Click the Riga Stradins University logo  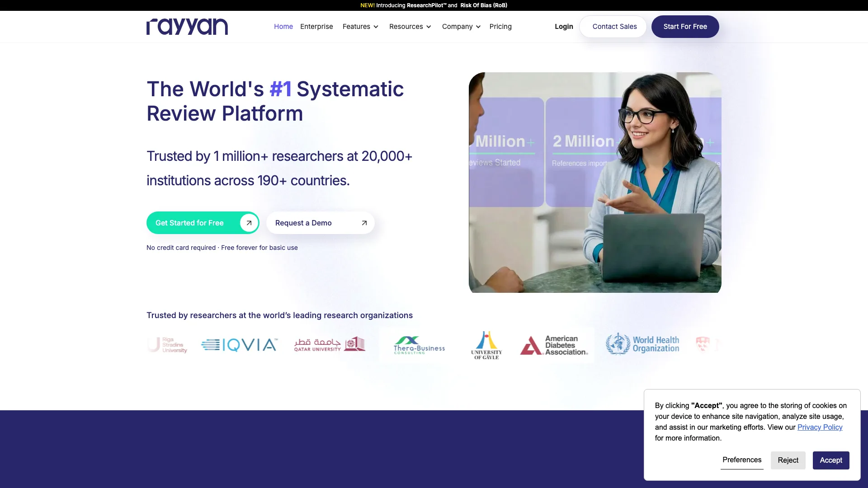(x=168, y=345)
